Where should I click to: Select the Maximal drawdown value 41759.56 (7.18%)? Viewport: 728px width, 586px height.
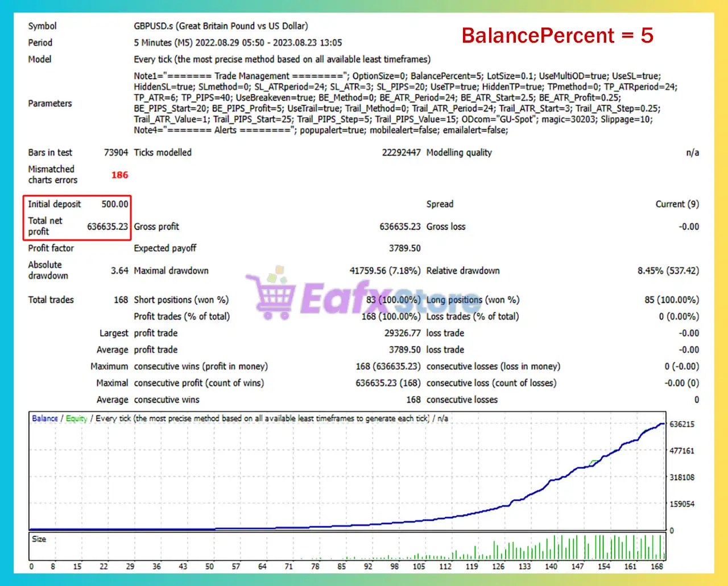(x=384, y=271)
